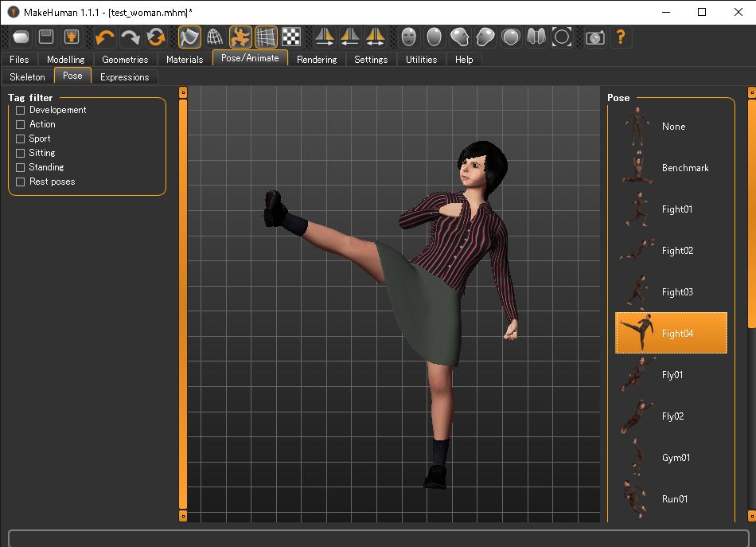
Task: Toggle the smooth shading icon
Action: pyautogui.click(x=189, y=37)
